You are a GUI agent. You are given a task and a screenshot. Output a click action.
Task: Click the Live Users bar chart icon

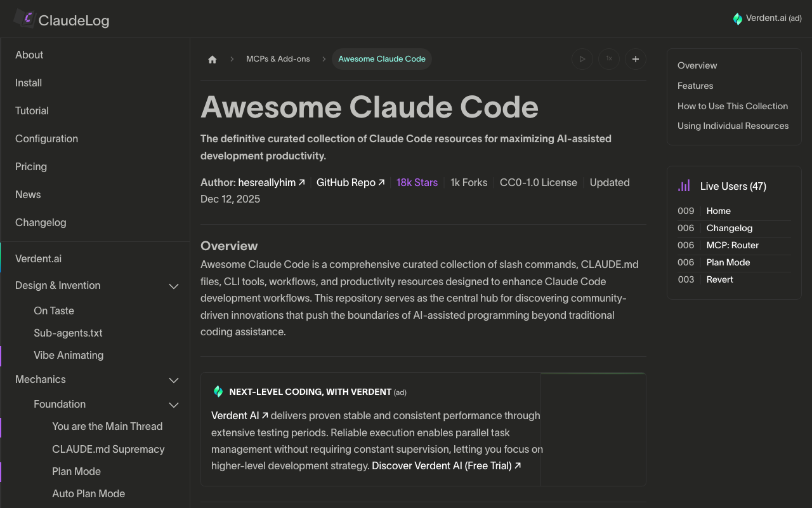pos(684,186)
